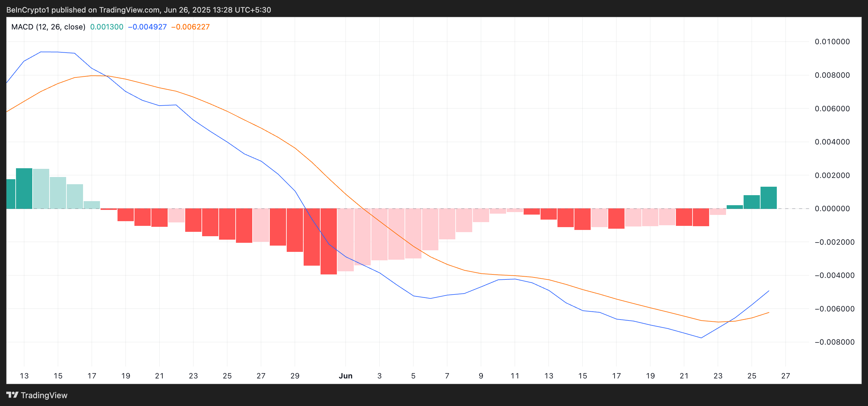The width and height of the screenshot is (868, 406).
Task: Select the bold Jun label on the time axis
Action: click(x=346, y=376)
